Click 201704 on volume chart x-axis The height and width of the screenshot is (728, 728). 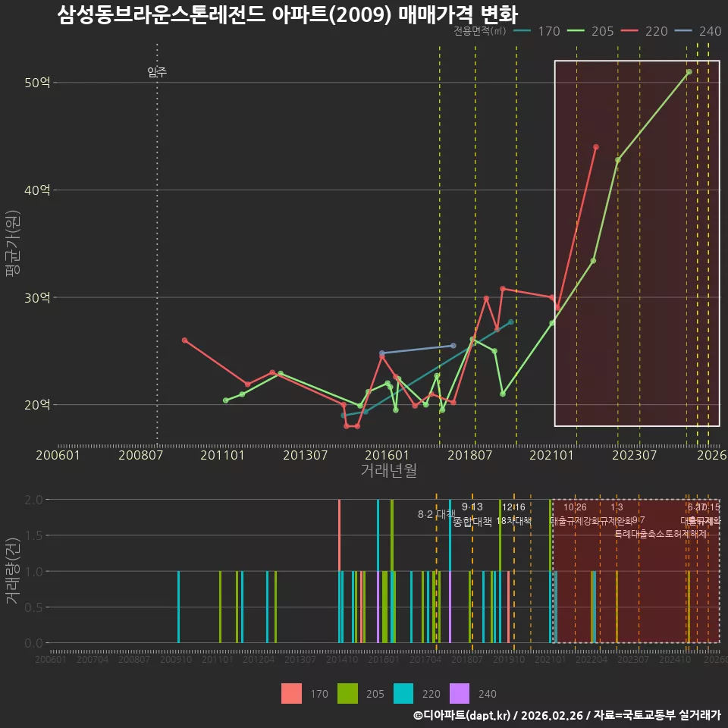425,659
